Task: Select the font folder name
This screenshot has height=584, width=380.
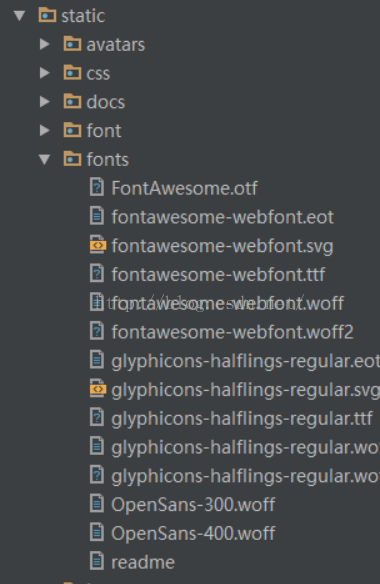Action: coord(104,131)
